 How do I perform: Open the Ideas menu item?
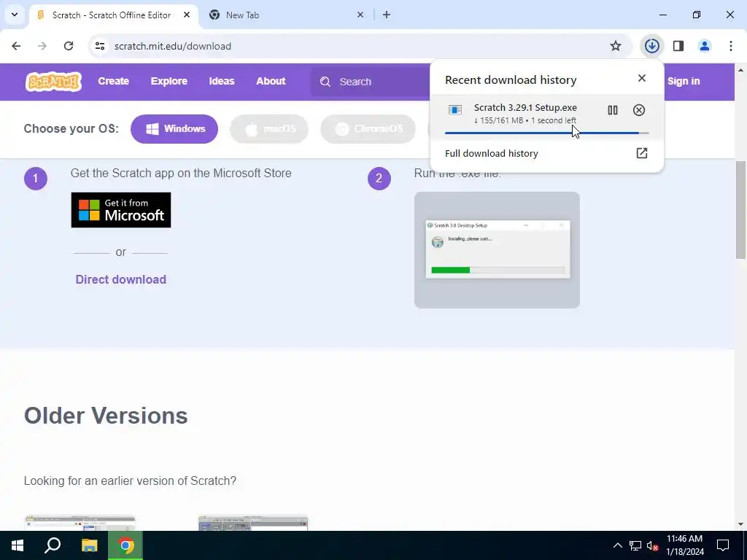coord(222,81)
